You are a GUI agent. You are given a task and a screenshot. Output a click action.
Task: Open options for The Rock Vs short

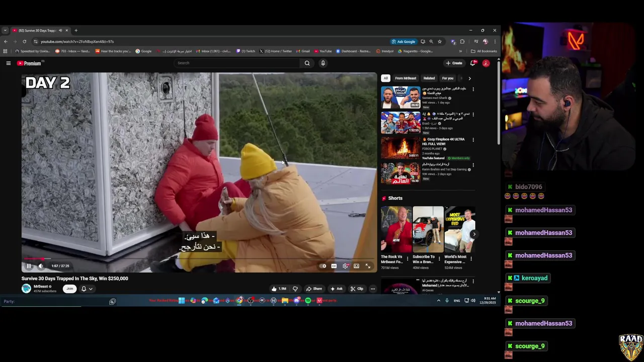click(x=408, y=259)
